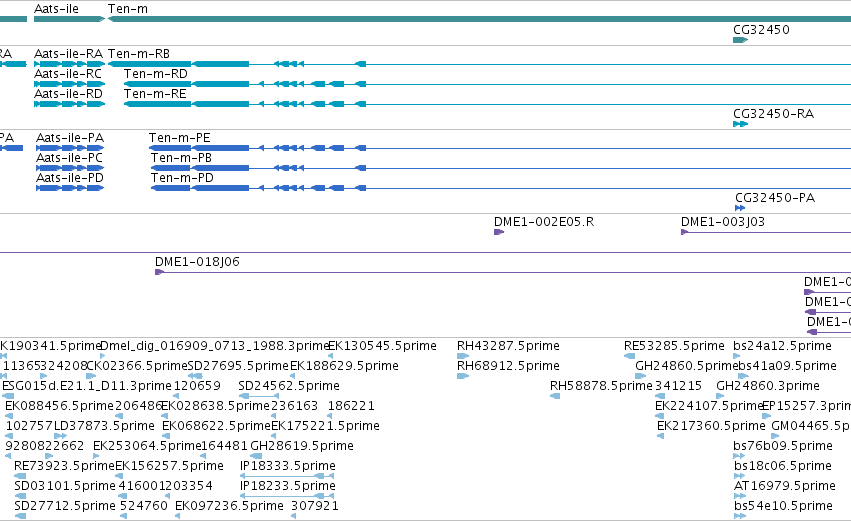Select the DME1-002E05.R clone label
851x521 pixels.
coord(544,222)
